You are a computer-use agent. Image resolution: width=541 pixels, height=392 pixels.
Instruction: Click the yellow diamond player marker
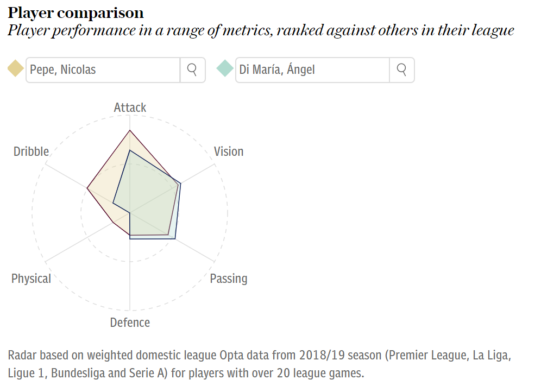point(16,68)
